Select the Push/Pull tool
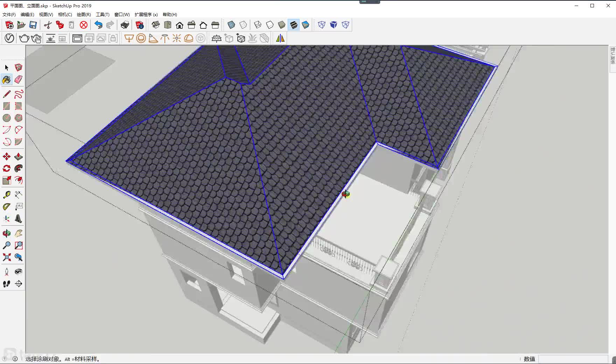The image size is (616, 364). tap(19, 156)
